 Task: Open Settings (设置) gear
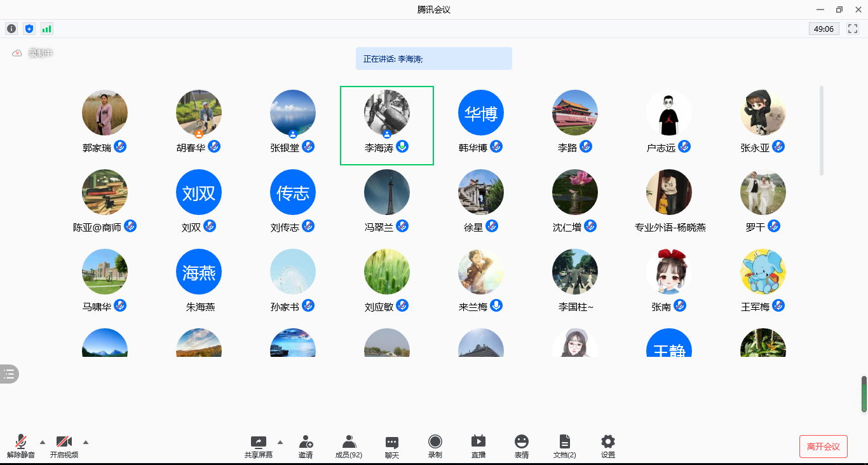coord(608,446)
